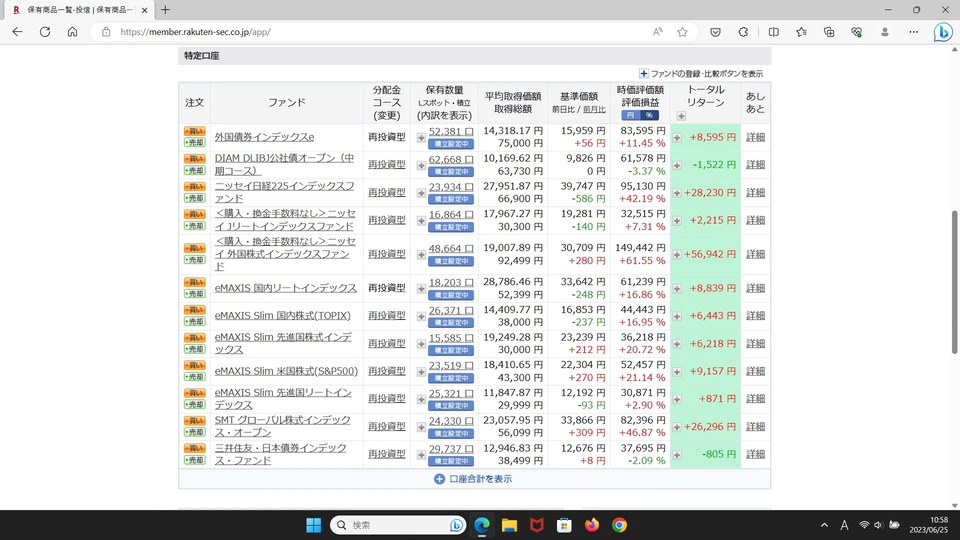960x540 pixels.
Task: Select the 保有商品一覧 browser tab
Action: [x=80, y=10]
